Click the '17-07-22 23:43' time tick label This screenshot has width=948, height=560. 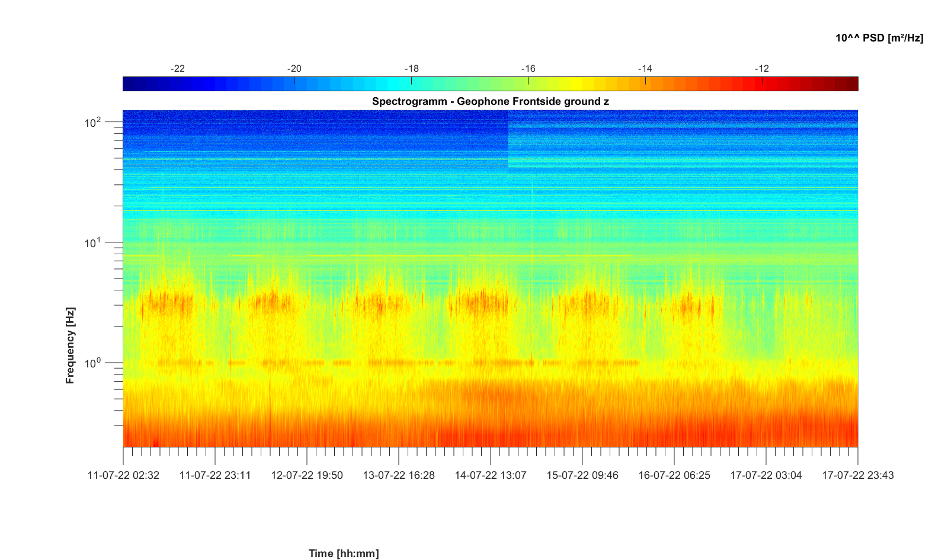coord(857,475)
